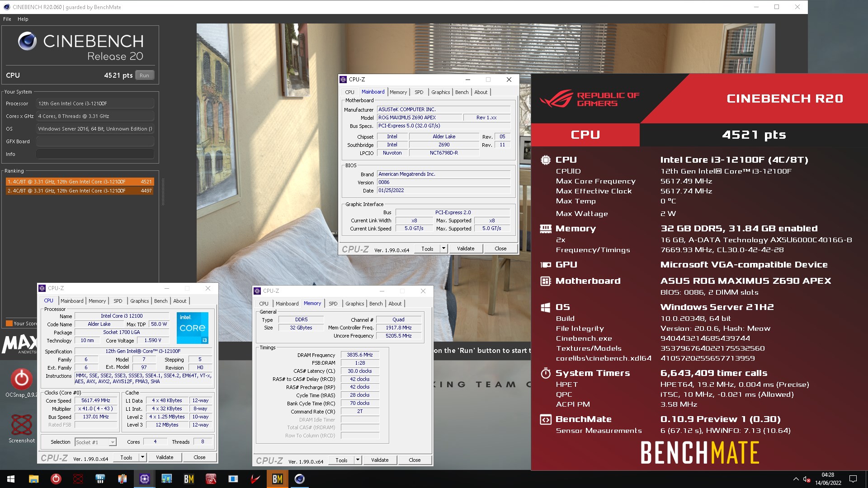Image resolution: width=868 pixels, height=488 pixels.
Task: Switch to Bench tab in the Mainboard CPU-Z window
Action: pos(462,92)
